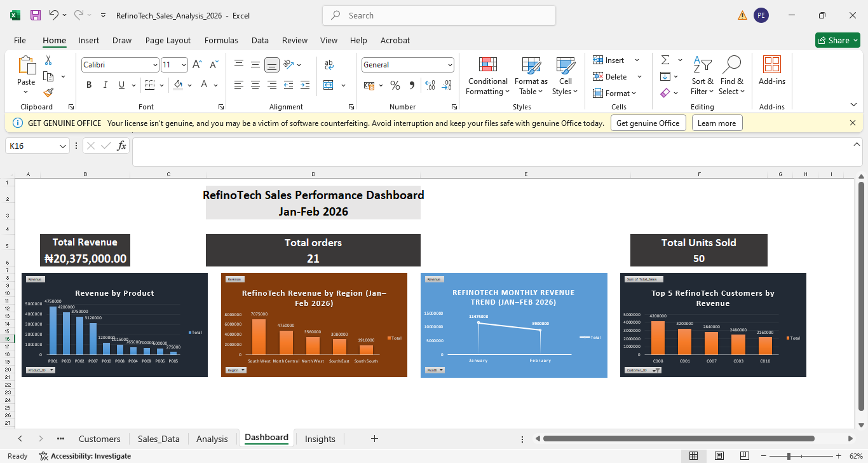
Task: Apply the accounting number format
Action: (x=369, y=85)
